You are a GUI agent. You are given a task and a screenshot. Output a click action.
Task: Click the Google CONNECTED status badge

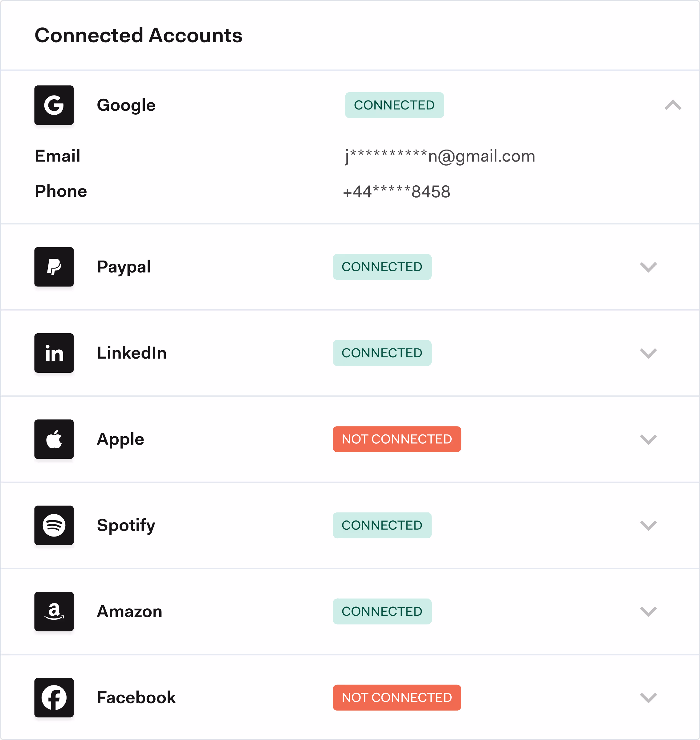coord(394,105)
